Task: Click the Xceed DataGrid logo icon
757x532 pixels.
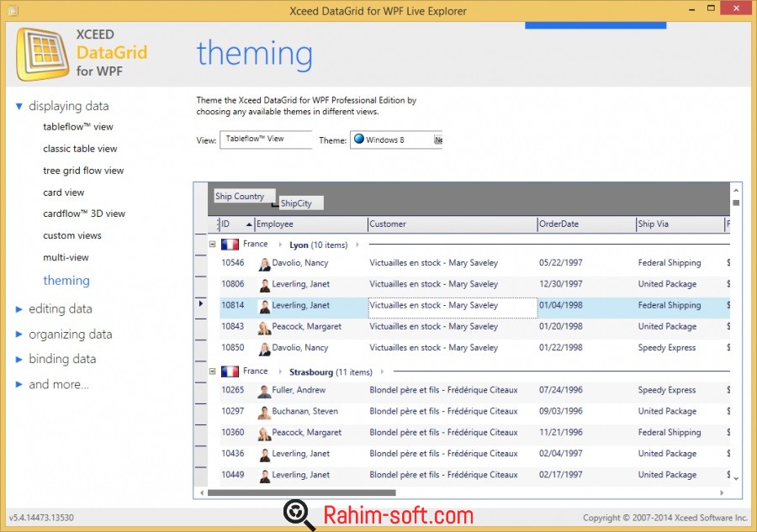Action: click(43, 54)
